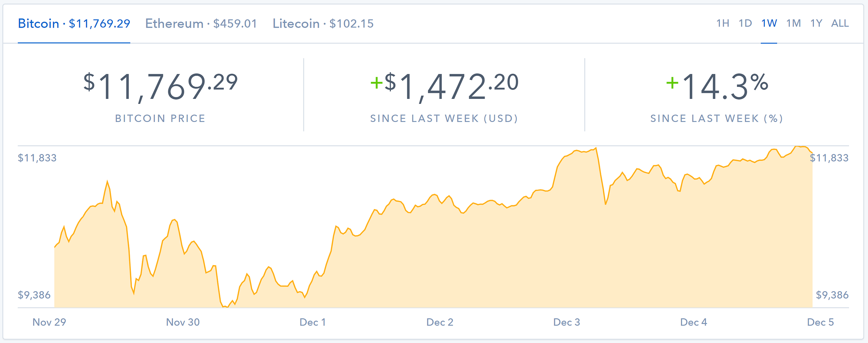Click the Dec 1 date marker
Image resolution: width=868 pixels, height=343 pixels.
tap(313, 322)
